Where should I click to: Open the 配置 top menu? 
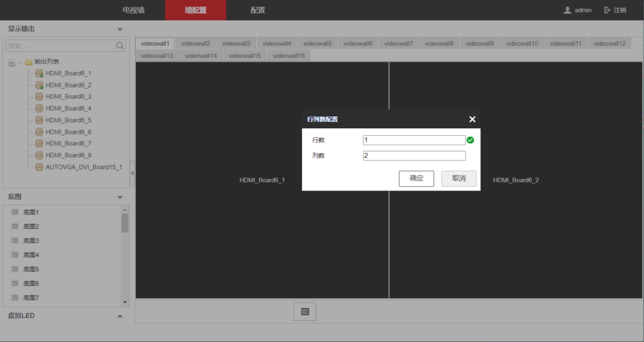coord(257,10)
